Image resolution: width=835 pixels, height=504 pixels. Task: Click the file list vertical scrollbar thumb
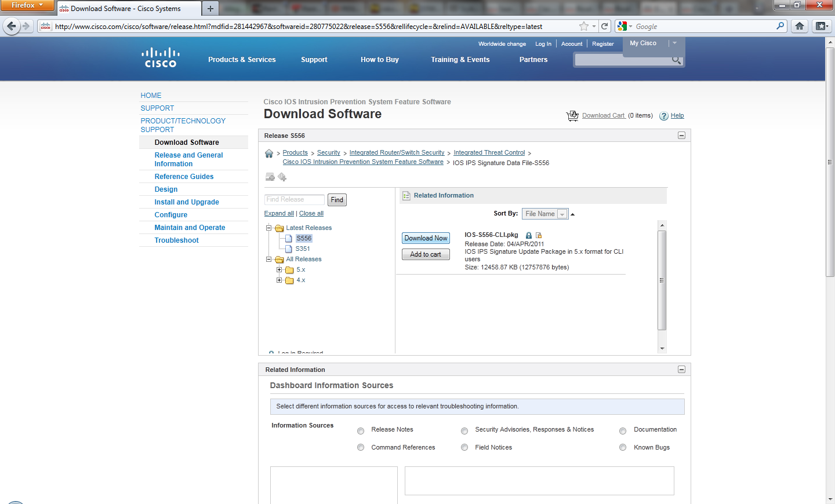tap(662, 280)
